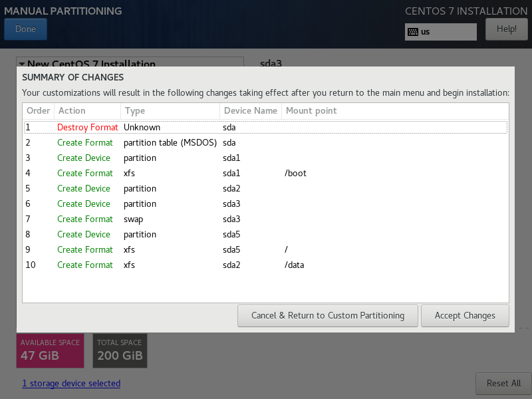This screenshot has height=399, width=532.
Task: Click the us keyboard layout field
Action: tap(447, 32)
